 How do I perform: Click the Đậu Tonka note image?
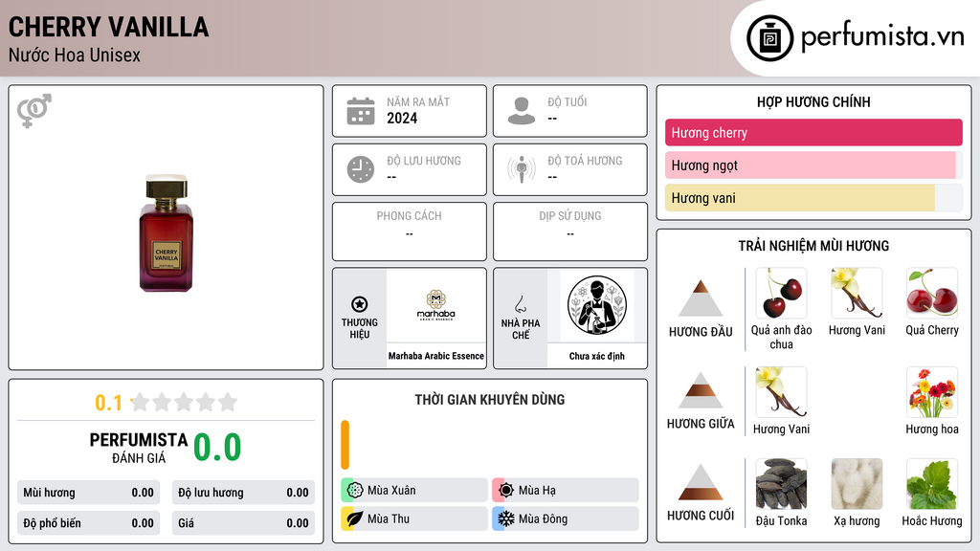(x=781, y=484)
